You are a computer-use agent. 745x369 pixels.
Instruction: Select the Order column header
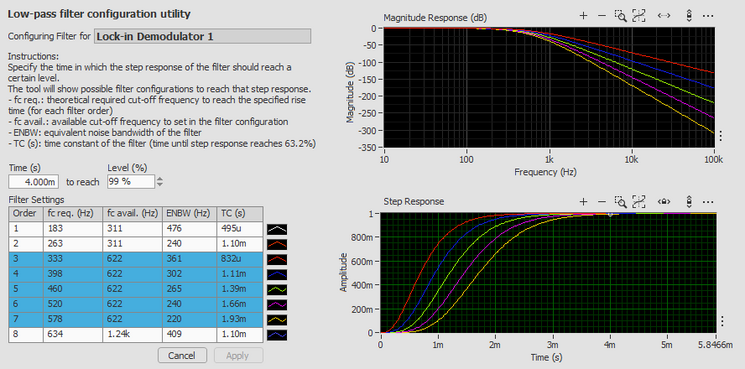click(26, 214)
